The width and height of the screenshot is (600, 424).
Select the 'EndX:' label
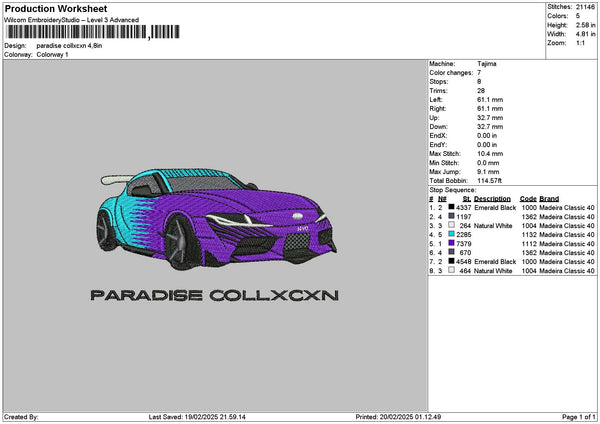click(x=438, y=135)
